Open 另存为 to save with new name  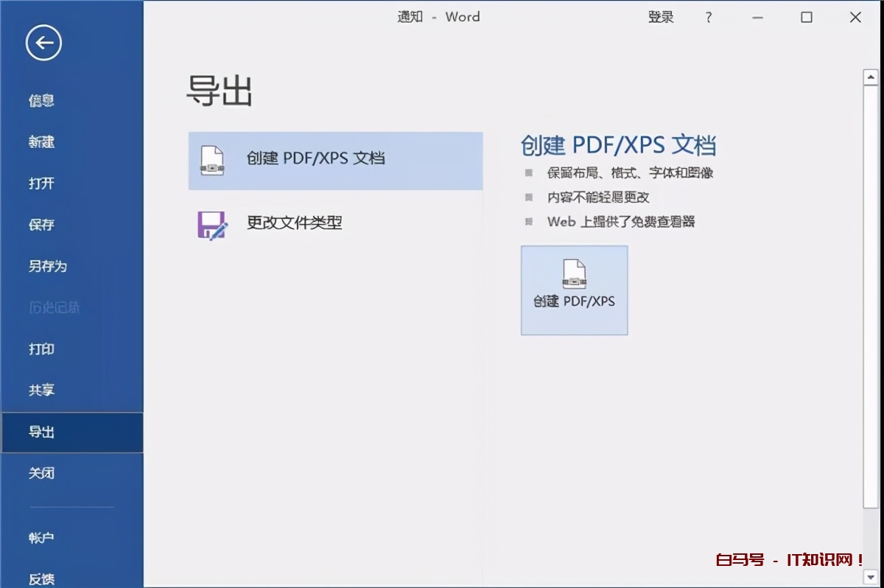(46, 266)
